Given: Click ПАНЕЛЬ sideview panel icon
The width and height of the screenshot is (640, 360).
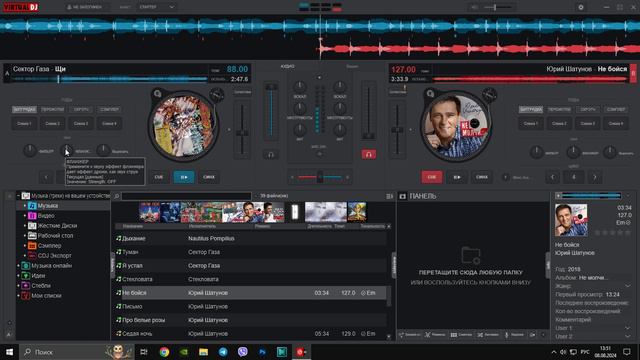Looking at the screenshot, I should [x=402, y=196].
